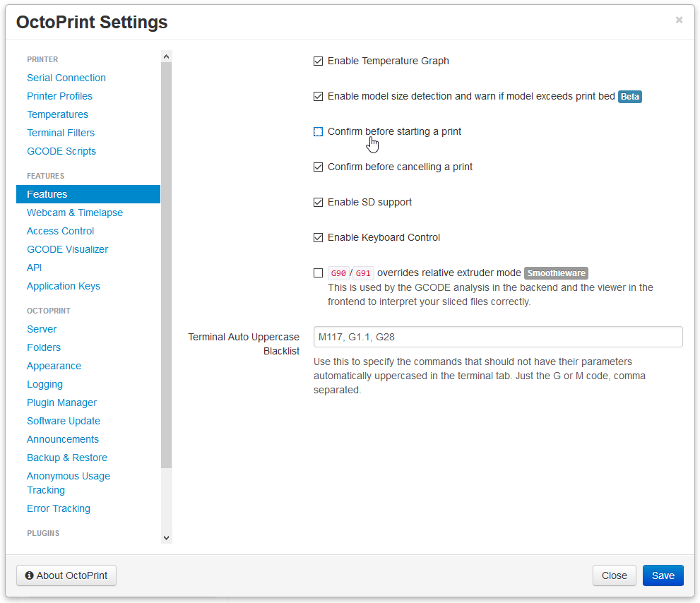
Task: Disable the Enable Temperature Graph option
Action: [x=318, y=61]
